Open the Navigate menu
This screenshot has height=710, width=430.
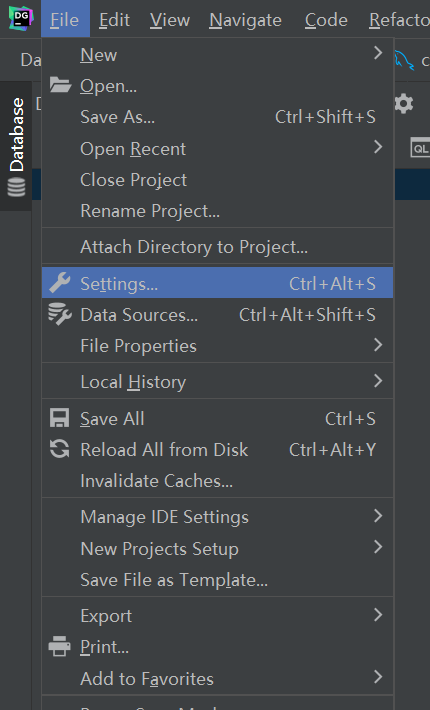tap(245, 20)
